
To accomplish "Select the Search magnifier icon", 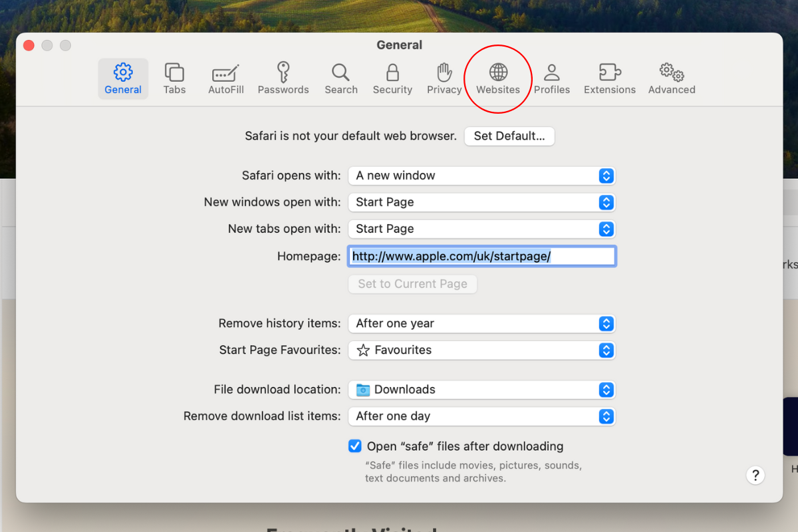I will pos(340,78).
